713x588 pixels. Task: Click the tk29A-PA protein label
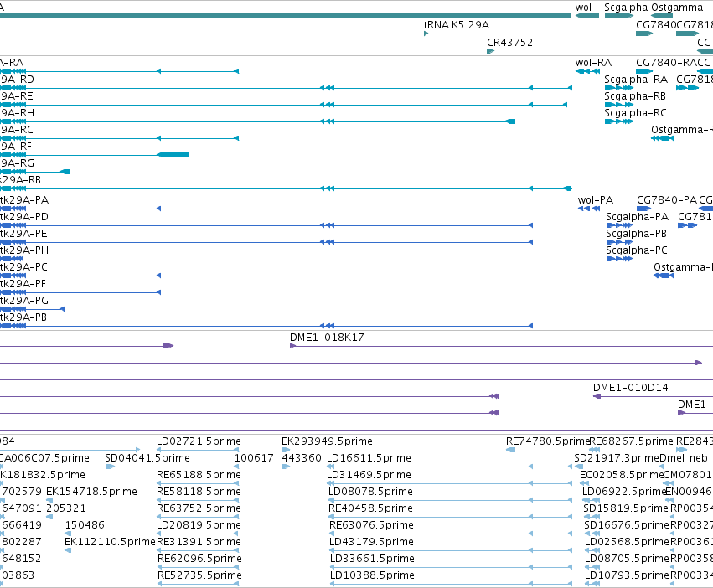click(24, 200)
